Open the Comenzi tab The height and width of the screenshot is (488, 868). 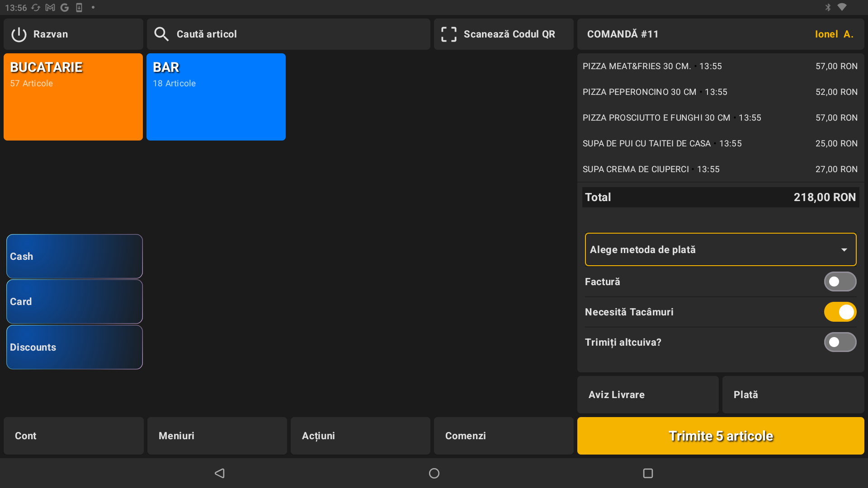click(x=503, y=436)
